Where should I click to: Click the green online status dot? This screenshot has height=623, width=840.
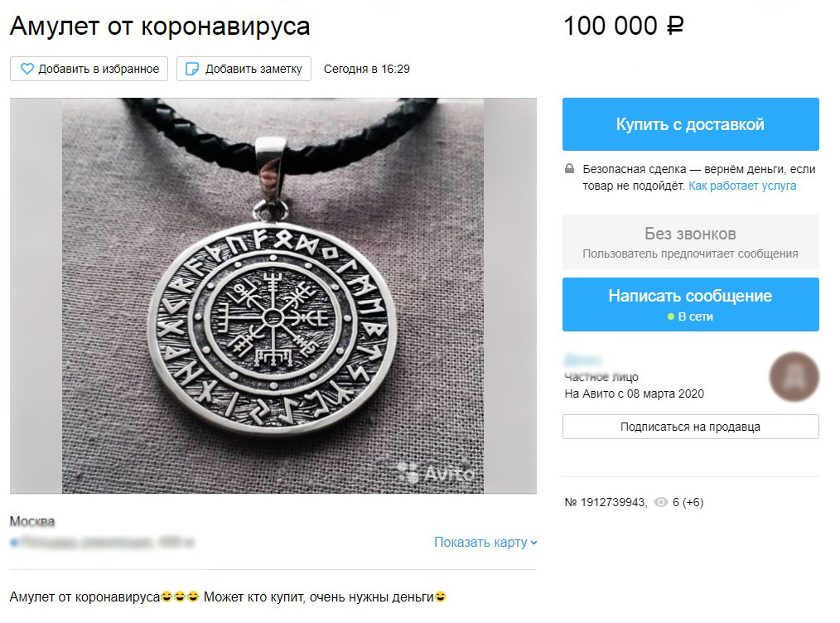click(671, 316)
